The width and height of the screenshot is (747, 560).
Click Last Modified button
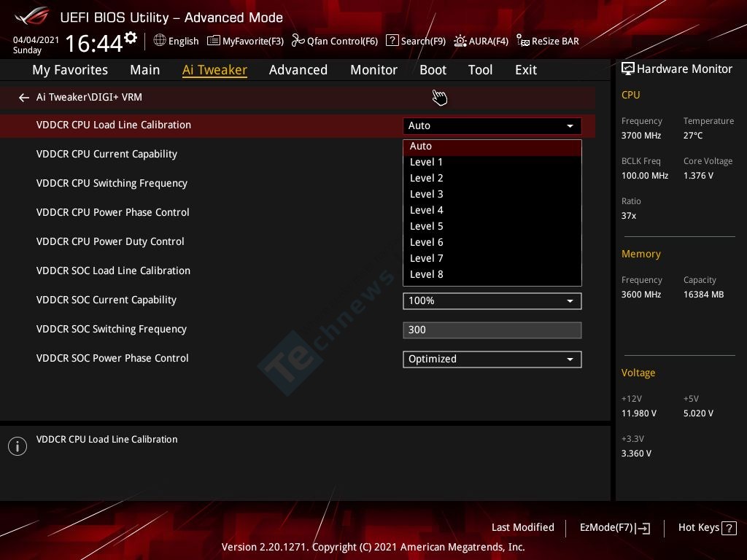[522, 528]
